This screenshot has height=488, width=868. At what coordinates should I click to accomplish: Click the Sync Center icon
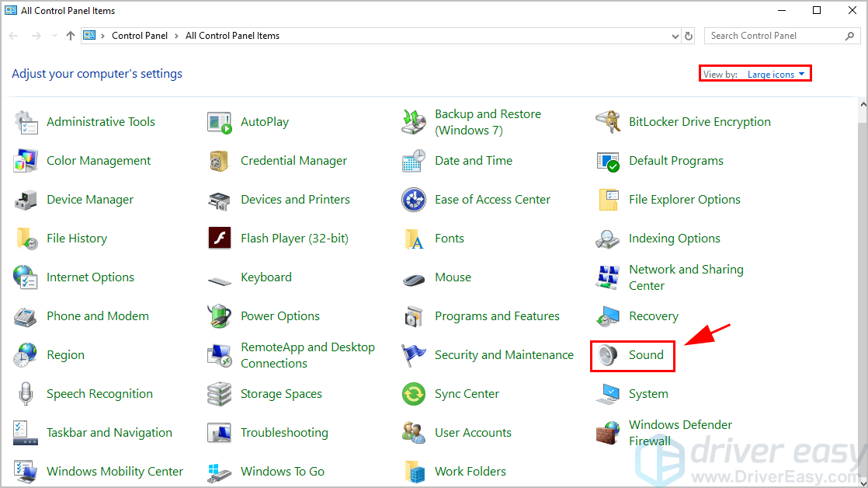coord(414,394)
